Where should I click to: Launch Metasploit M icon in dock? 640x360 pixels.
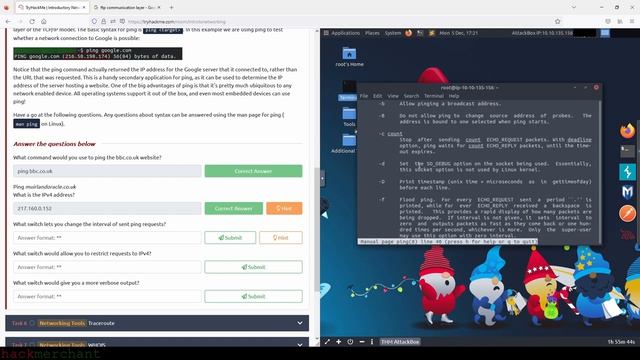tap(627, 192)
